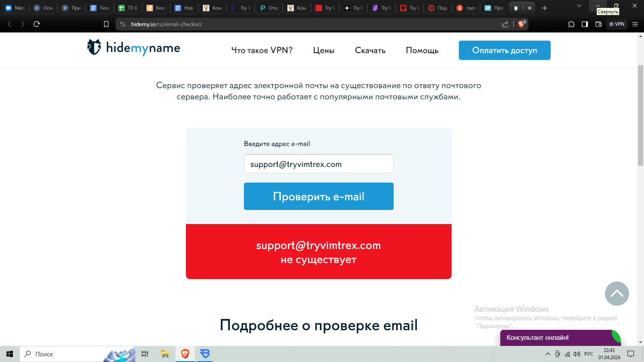Switch to the 'При' tab
This screenshot has width=644, height=362.
pos(71,8)
